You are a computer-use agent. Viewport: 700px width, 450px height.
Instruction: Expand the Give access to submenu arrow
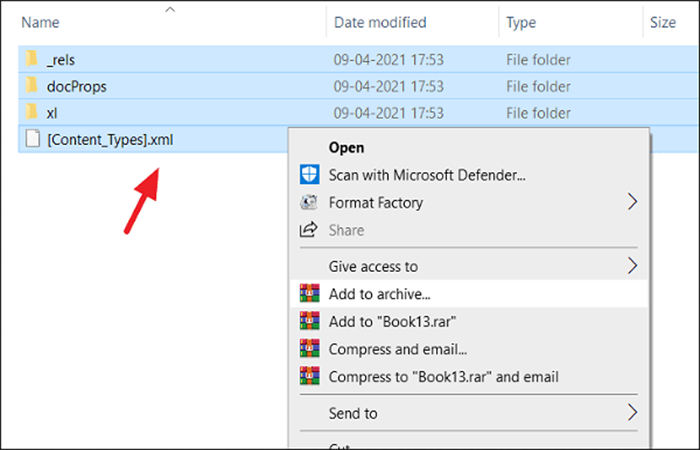632,266
